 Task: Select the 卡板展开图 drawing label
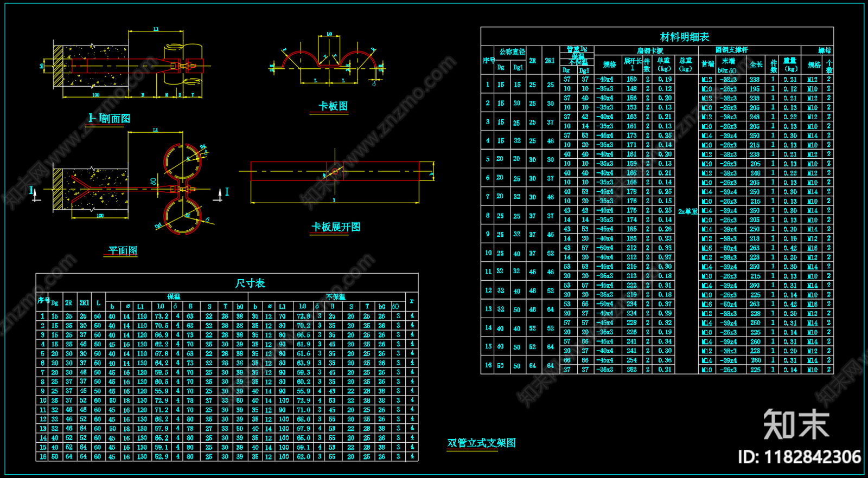click(336, 227)
